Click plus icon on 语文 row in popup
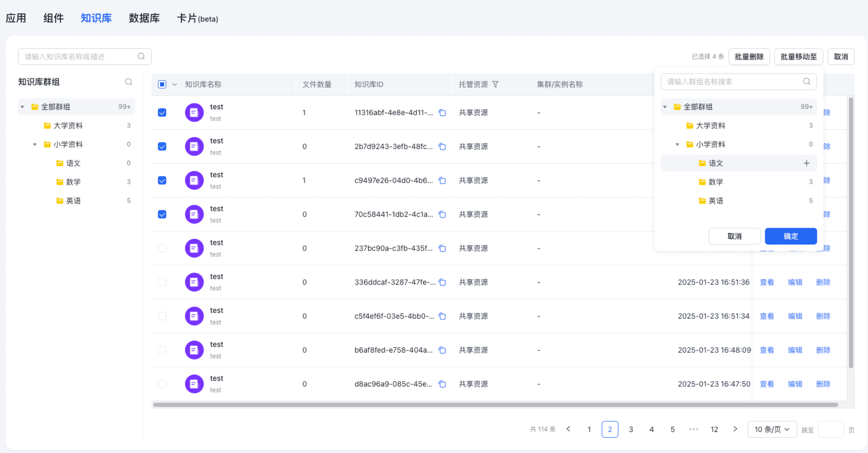Image resolution: width=868 pixels, height=453 pixels. 806,163
